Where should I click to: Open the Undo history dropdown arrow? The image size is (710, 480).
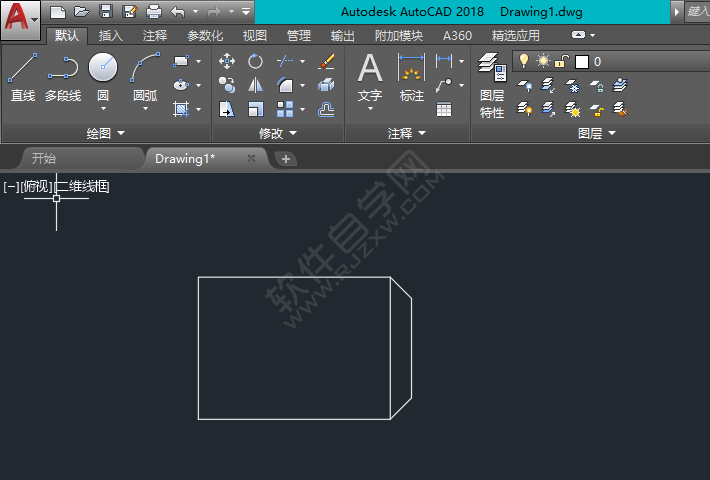[195, 12]
